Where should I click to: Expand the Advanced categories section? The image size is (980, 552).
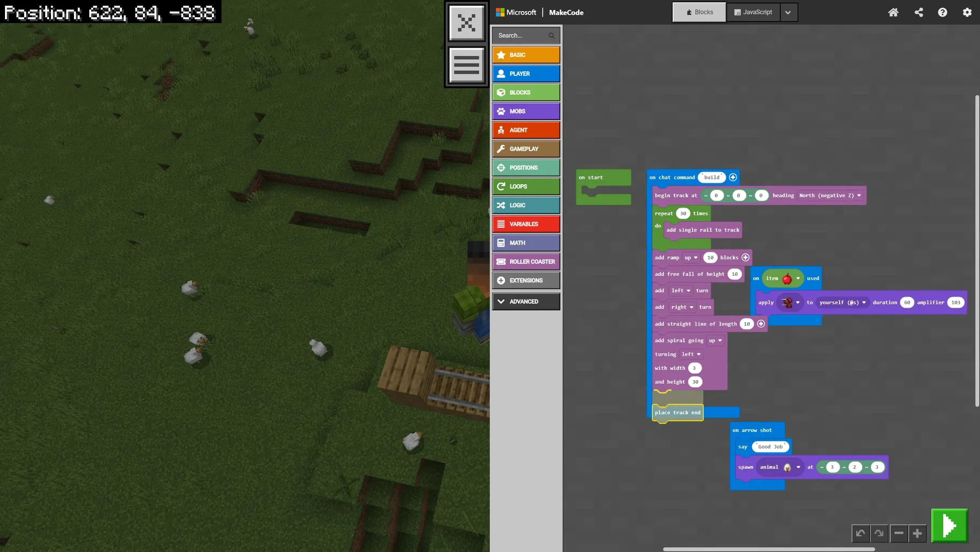pyautogui.click(x=526, y=302)
